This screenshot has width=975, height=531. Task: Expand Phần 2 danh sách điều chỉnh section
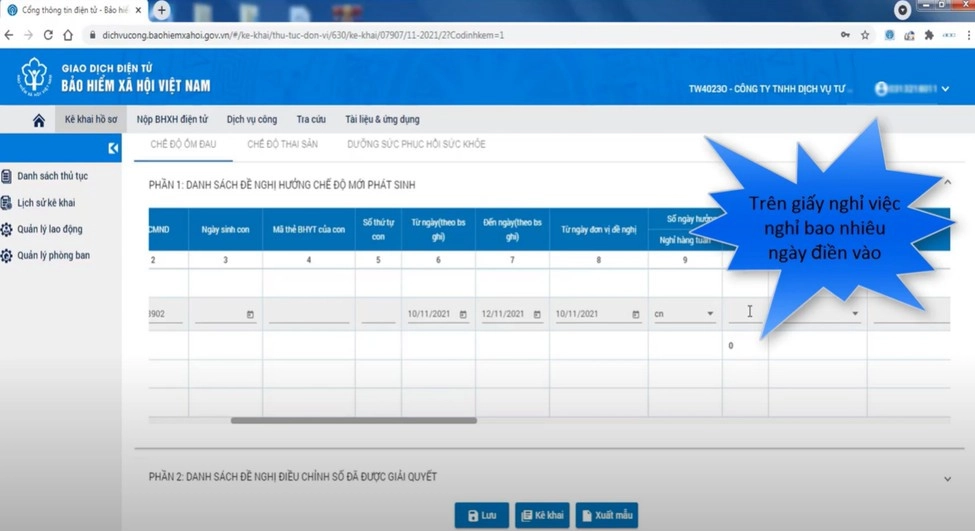click(947, 478)
